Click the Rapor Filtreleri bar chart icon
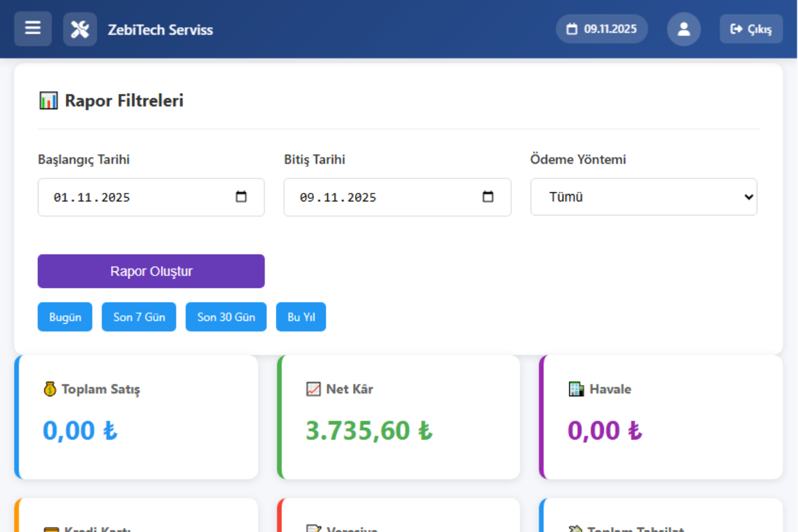This screenshot has height=532, width=798. 49,101
